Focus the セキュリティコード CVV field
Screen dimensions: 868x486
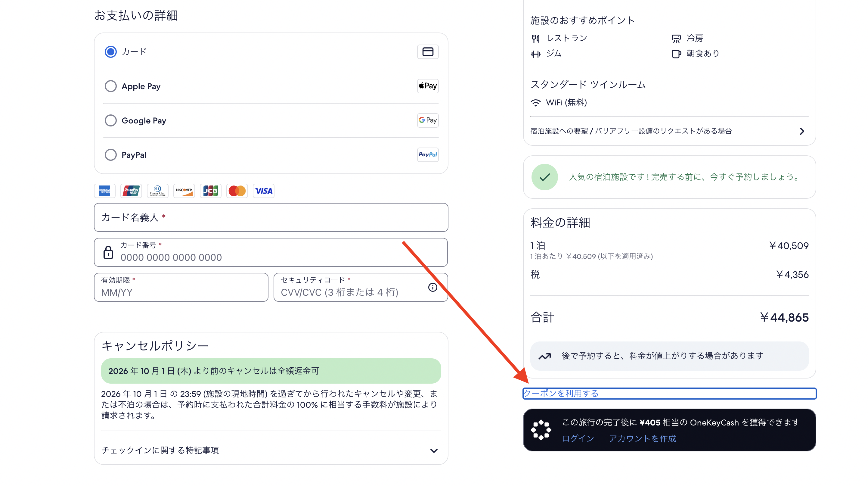click(x=361, y=287)
